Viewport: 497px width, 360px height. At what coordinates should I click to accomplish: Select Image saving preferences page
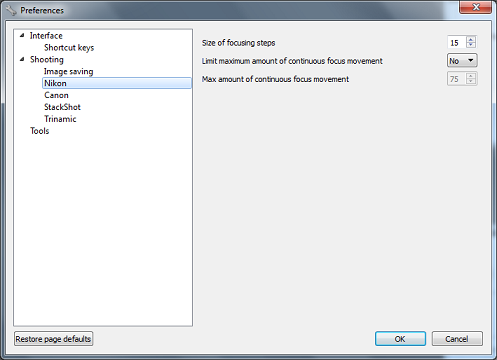69,71
